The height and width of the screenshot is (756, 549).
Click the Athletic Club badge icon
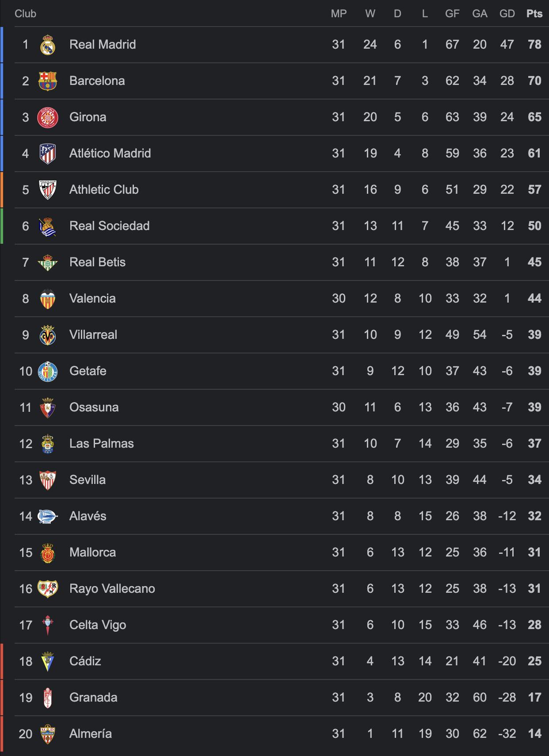(x=48, y=190)
